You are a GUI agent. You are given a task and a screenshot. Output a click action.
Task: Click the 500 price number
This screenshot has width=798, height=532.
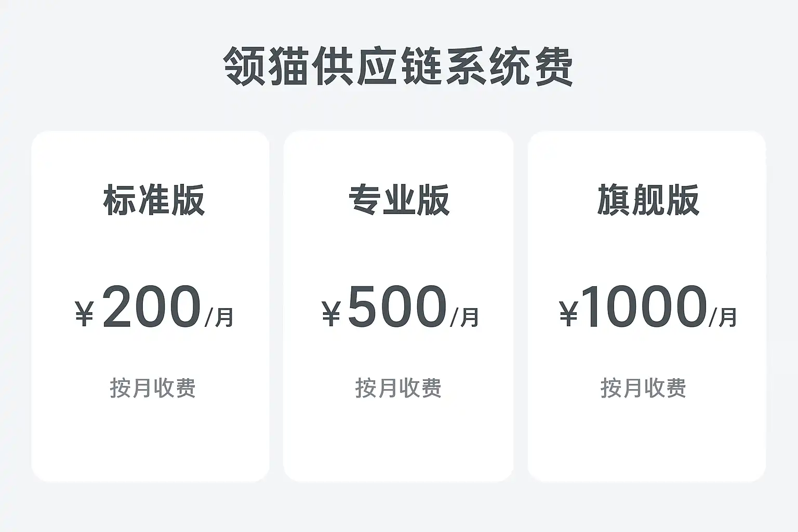click(x=397, y=308)
